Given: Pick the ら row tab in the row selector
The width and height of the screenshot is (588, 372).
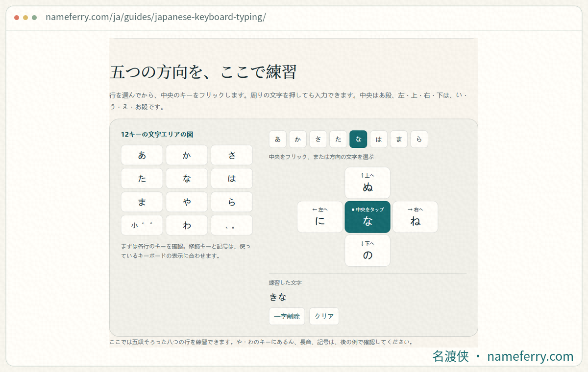Looking at the screenshot, I should pyautogui.click(x=419, y=139).
